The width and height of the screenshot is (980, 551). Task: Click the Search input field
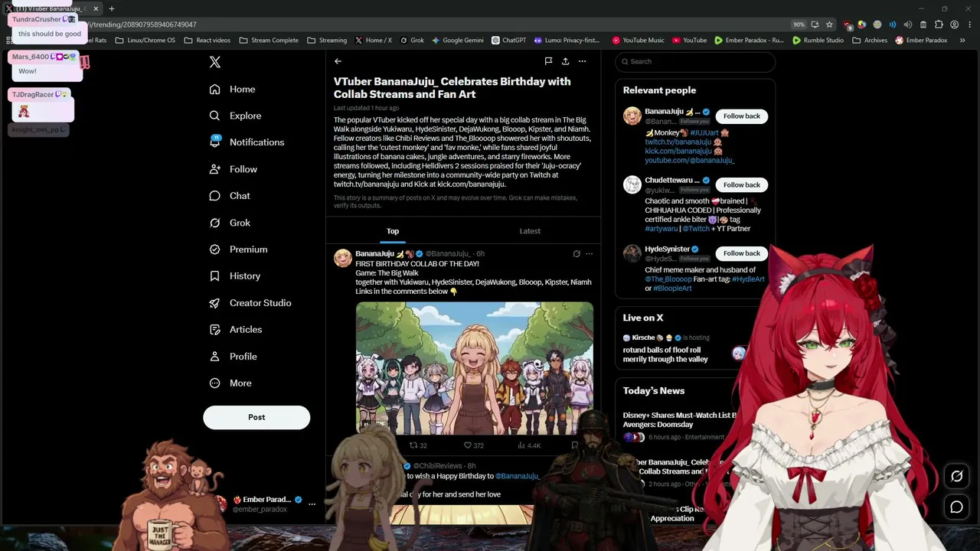click(x=695, y=62)
